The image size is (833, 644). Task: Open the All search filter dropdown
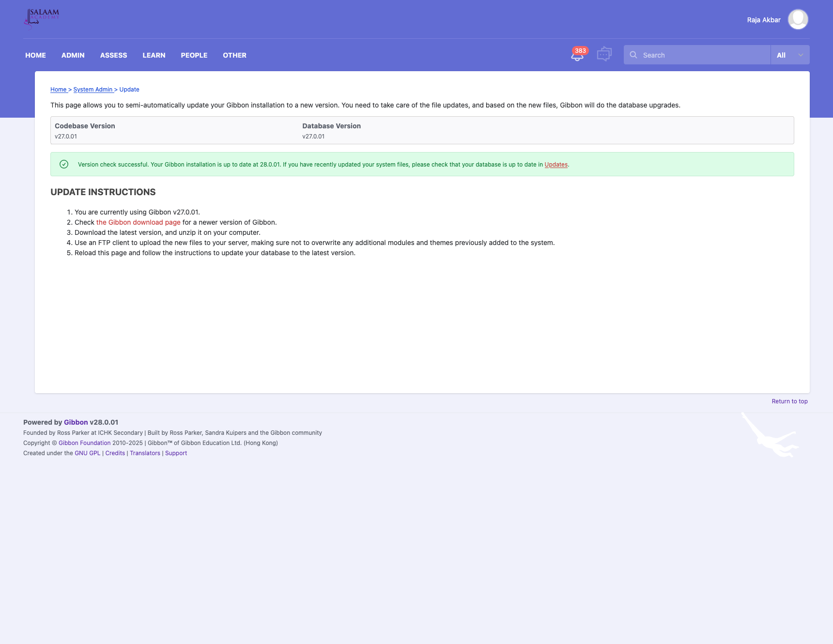790,55
